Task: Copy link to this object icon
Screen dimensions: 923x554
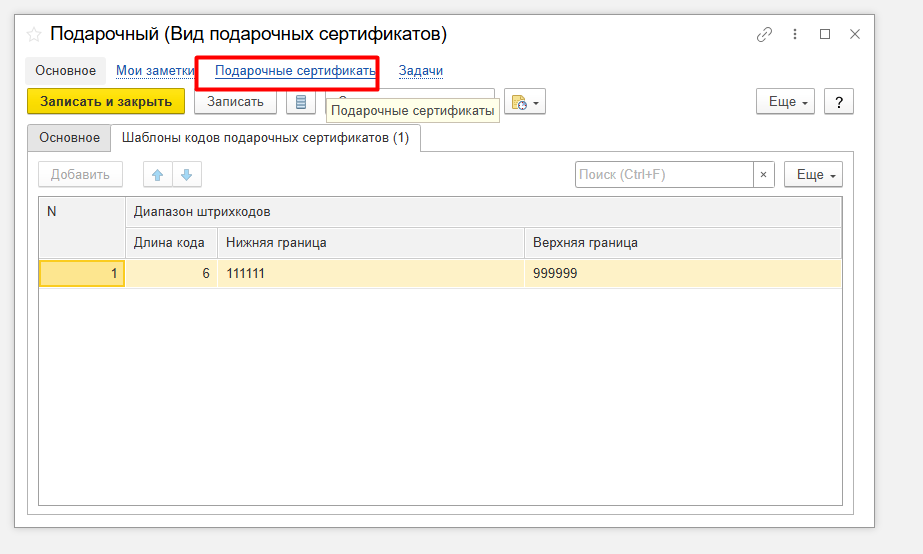Action: click(x=765, y=34)
